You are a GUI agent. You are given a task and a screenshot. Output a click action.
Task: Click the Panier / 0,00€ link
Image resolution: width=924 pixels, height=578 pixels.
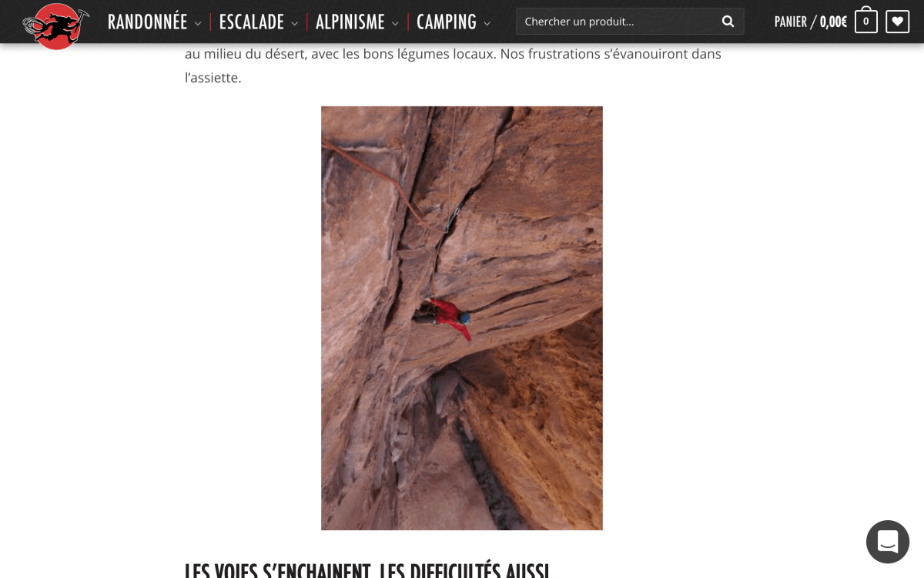(811, 22)
